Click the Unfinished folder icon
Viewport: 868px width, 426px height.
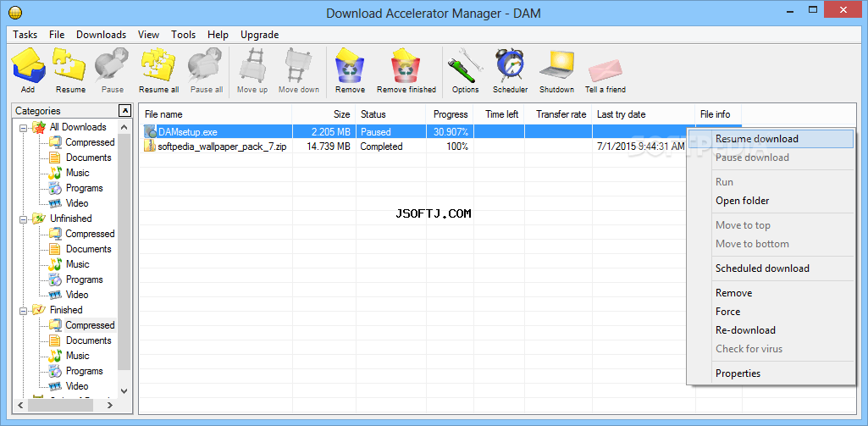coord(39,219)
